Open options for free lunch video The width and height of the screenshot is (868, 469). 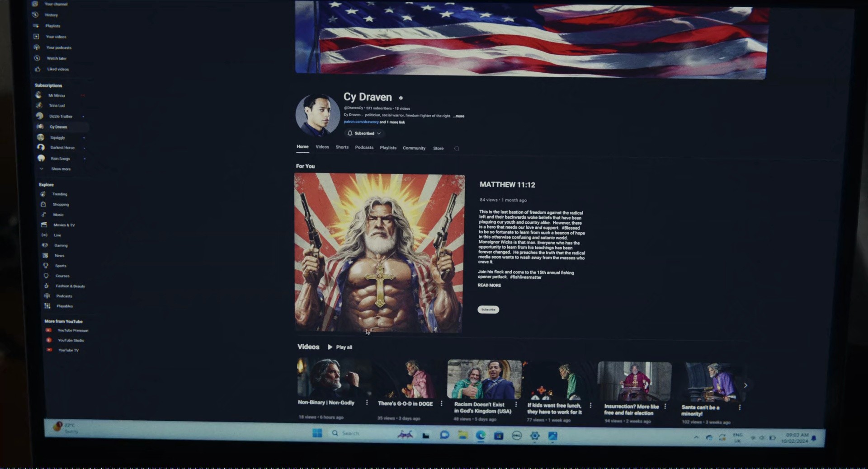pos(590,405)
